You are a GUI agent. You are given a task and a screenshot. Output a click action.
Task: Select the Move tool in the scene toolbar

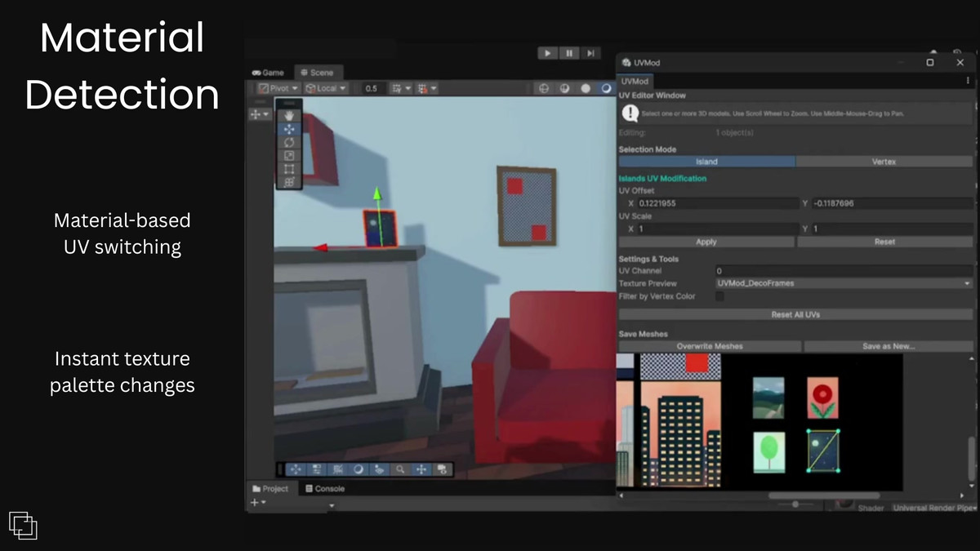[x=288, y=129]
